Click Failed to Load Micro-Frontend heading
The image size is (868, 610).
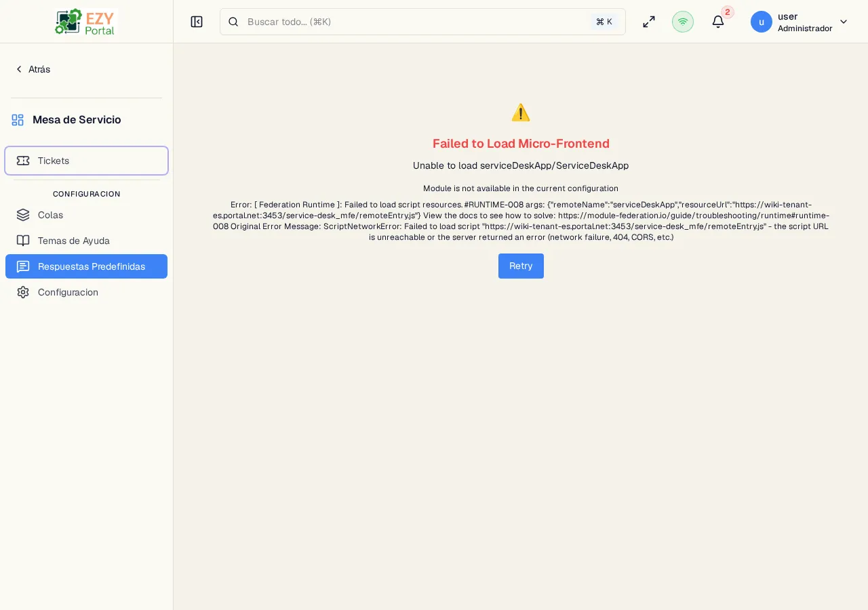(521, 144)
